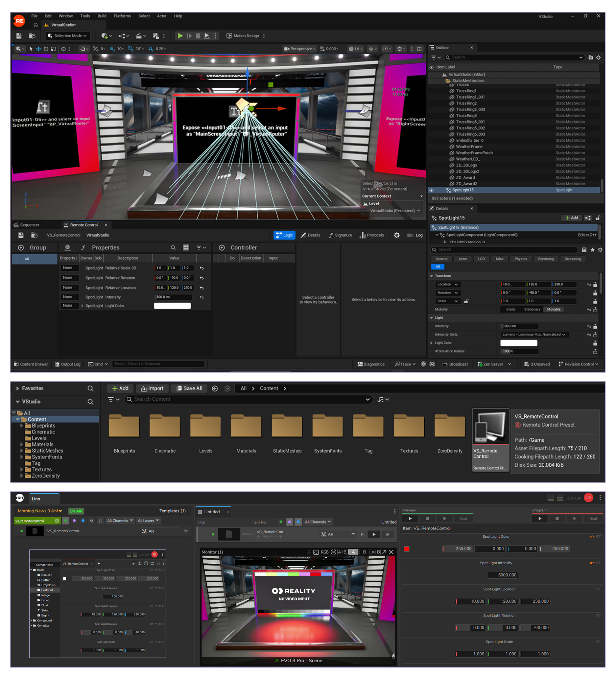Open the Selection Mode dropdown
Image resolution: width=616 pixels, height=677 pixels.
(67, 35)
